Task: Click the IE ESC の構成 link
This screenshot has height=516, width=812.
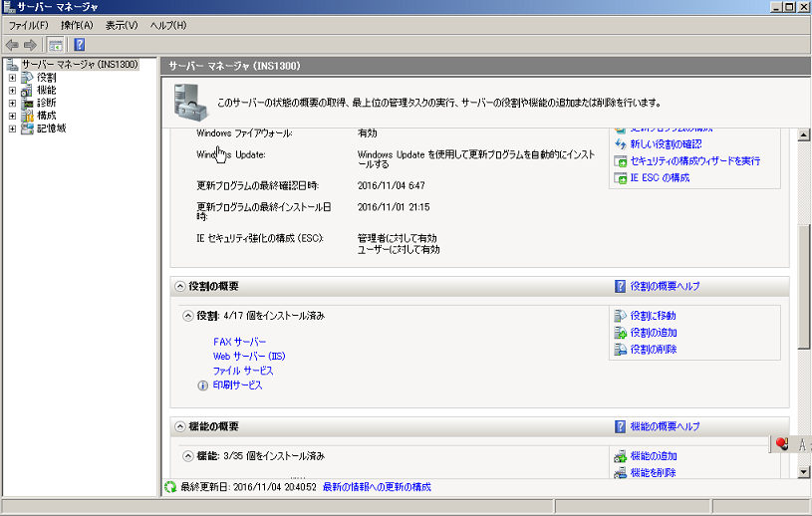Action: [x=660, y=178]
